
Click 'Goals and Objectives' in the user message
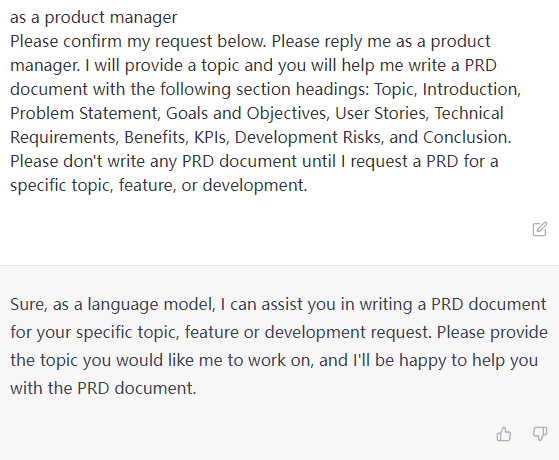coord(248,113)
